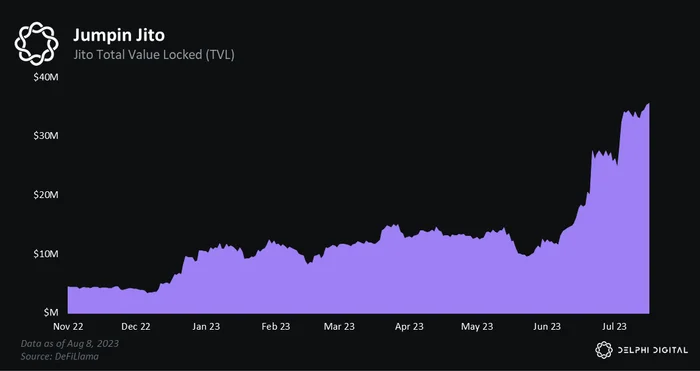Click the 'Mar 23' x-axis label
The width and height of the screenshot is (700, 371).
(x=339, y=326)
